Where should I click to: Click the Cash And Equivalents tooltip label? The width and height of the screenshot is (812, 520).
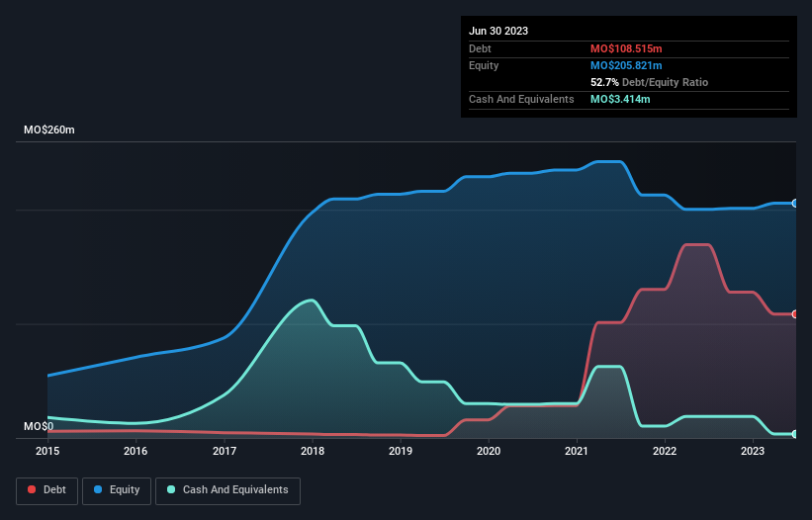pyautogui.click(x=521, y=99)
